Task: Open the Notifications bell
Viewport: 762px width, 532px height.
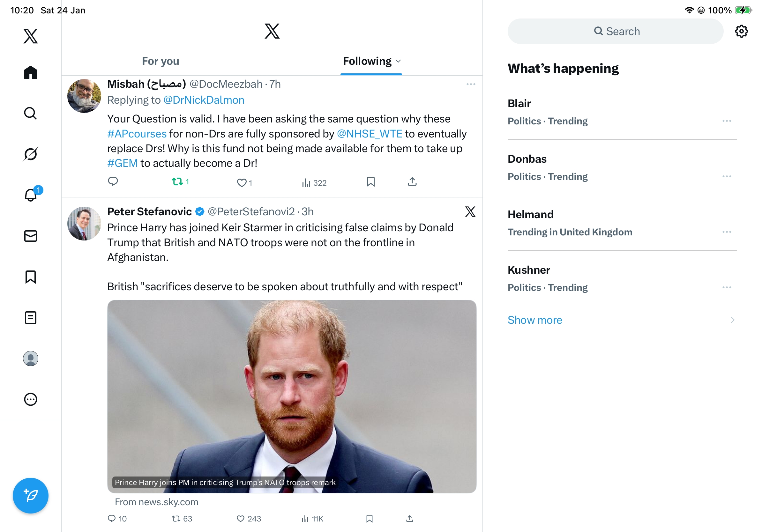Action: pyautogui.click(x=31, y=195)
